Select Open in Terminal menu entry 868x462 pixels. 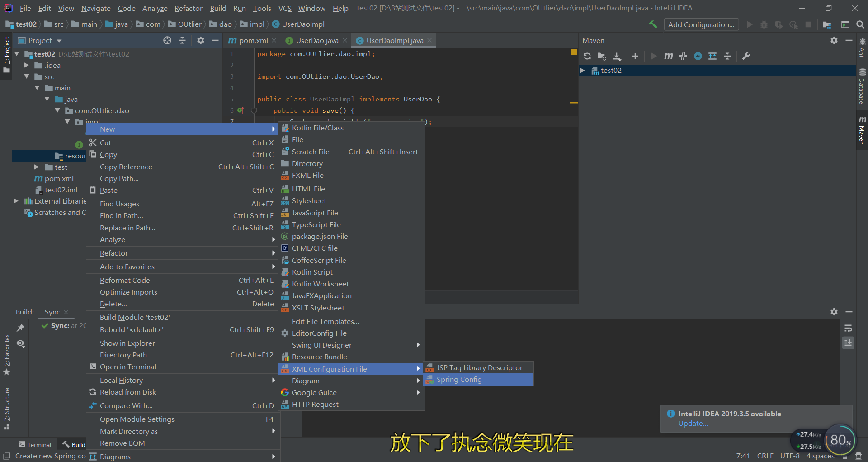[183, 367]
